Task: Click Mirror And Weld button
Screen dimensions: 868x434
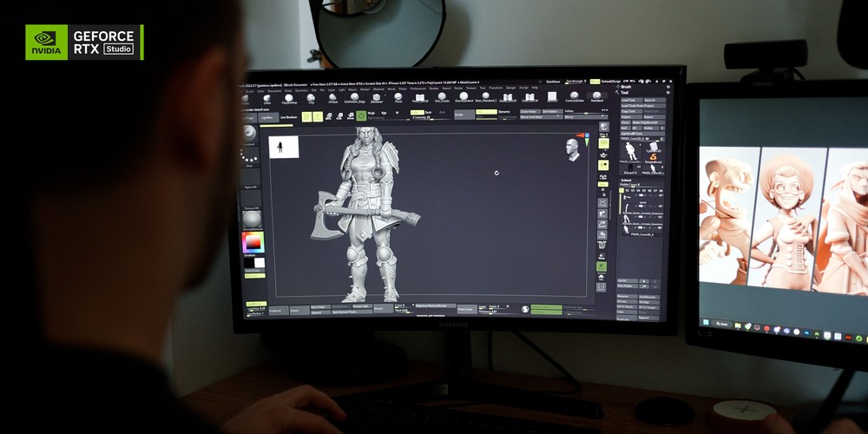Action: [x=542, y=117]
